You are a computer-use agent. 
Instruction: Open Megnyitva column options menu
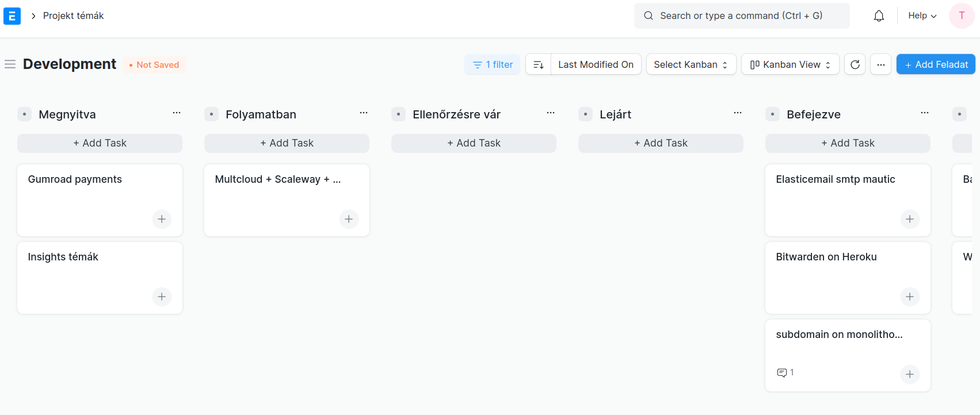pyautogui.click(x=177, y=113)
